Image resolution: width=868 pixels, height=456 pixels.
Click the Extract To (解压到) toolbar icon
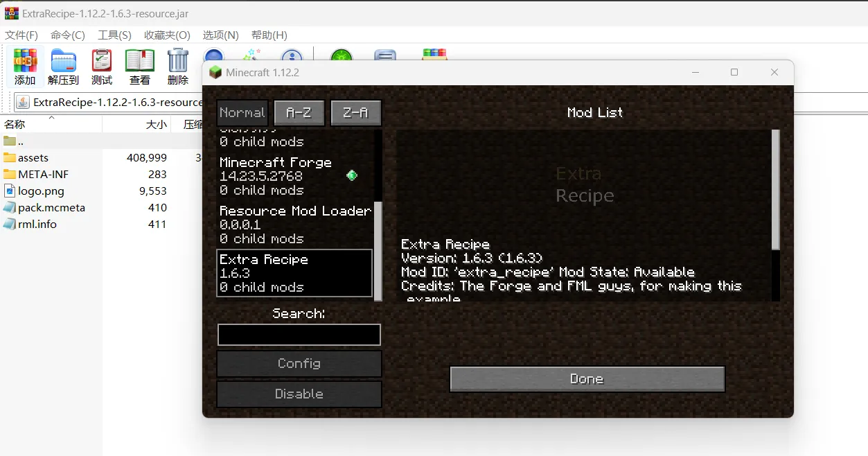[x=64, y=60]
